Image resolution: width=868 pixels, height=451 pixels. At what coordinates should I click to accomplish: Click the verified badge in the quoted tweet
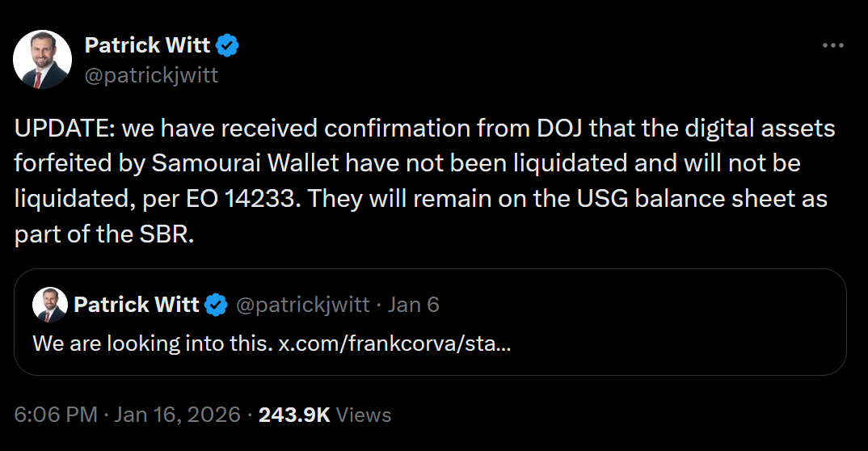(216, 305)
